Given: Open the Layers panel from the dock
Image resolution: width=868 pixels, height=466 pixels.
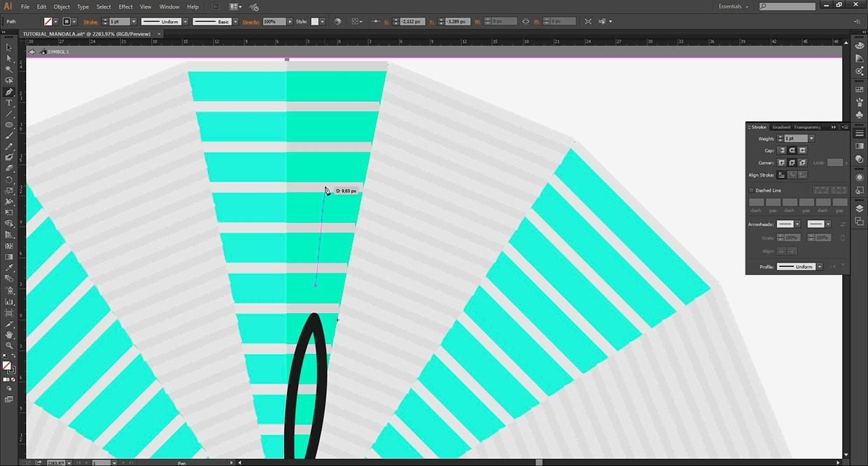Looking at the screenshot, I should 860,208.
